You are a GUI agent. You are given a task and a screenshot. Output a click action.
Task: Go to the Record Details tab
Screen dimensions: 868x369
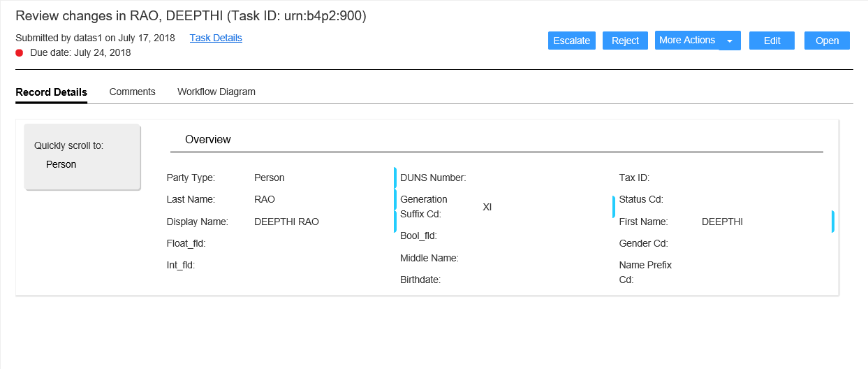pyautogui.click(x=51, y=92)
